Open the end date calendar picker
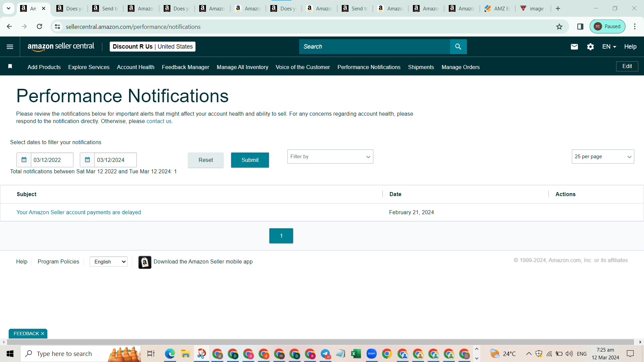The width and height of the screenshot is (644, 362). click(x=87, y=160)
